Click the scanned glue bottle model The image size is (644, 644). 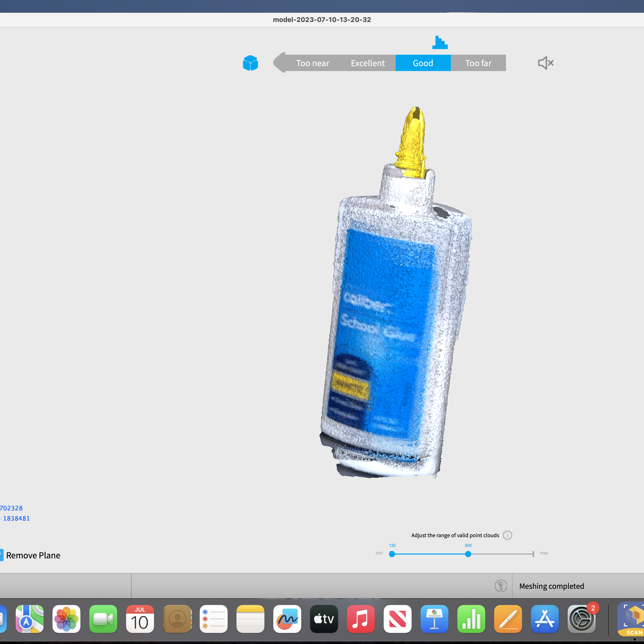(396, 293)
